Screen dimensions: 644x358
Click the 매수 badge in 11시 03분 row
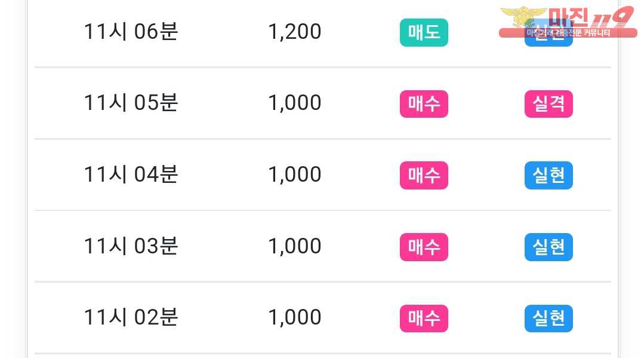[x=424, y=247]
